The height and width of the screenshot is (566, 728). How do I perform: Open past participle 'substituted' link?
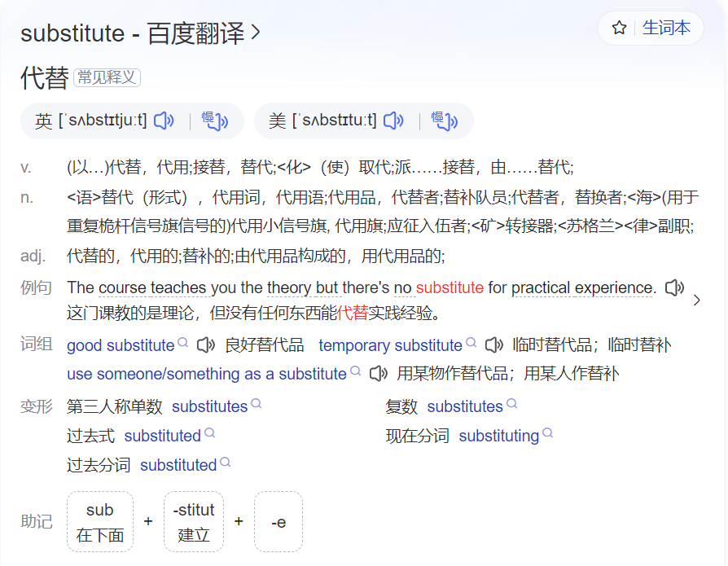pos(178,465)
